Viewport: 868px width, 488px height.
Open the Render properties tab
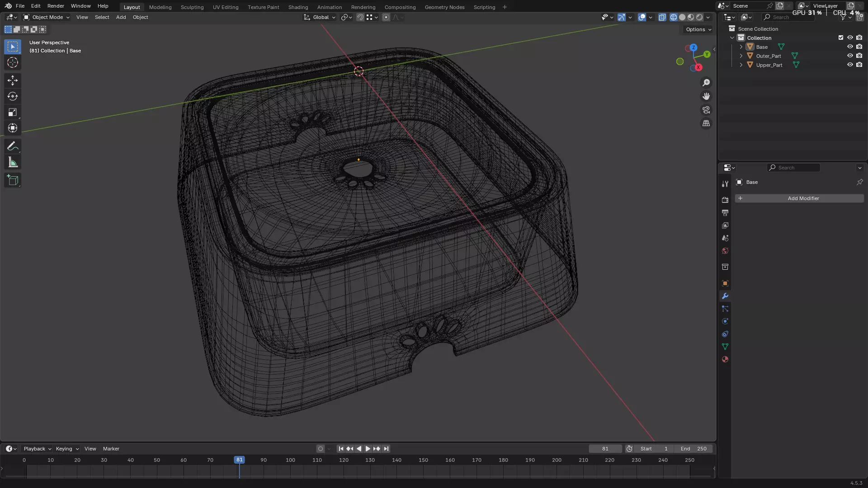point(725,200)
